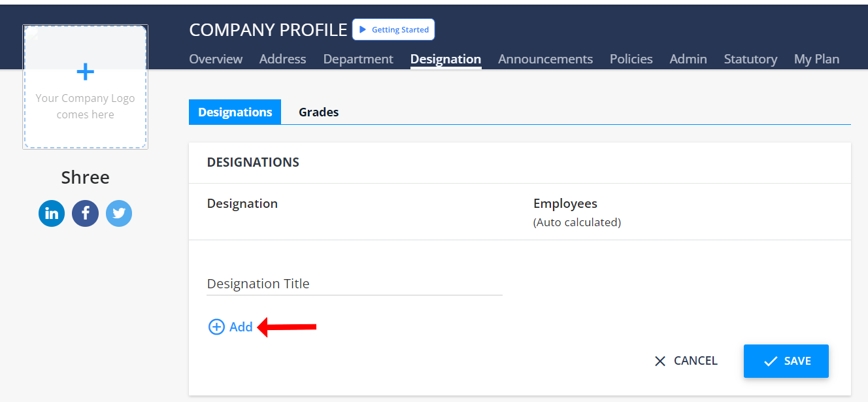Click the X cancel icon
Screen dimensions: 868x402
659,360
